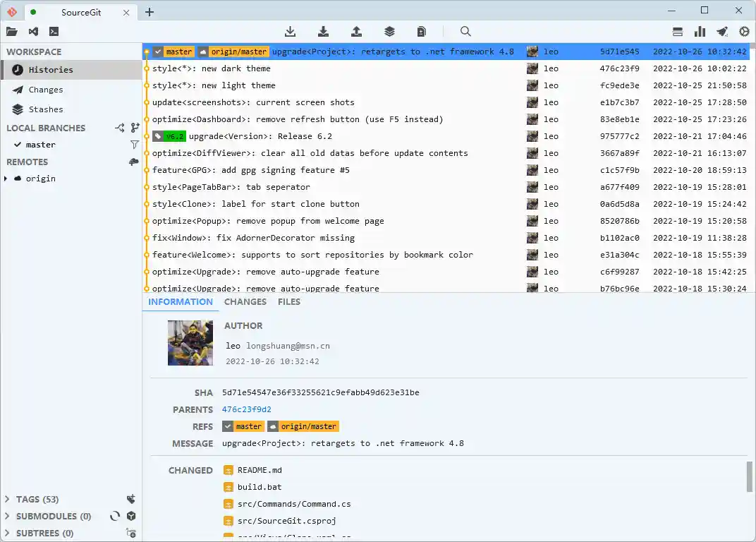Switch to the CHANGES tab
756x542 pixels.
tap(245, 301)
